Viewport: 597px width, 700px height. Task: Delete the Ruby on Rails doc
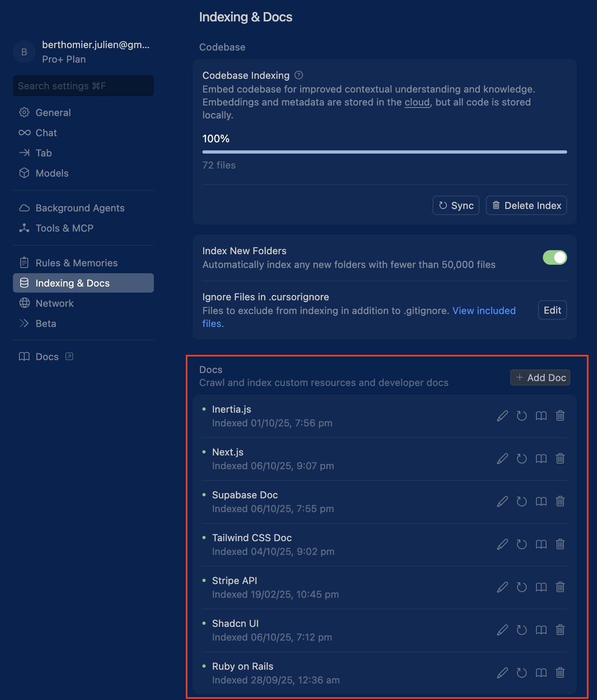click(x=560, y=673)
